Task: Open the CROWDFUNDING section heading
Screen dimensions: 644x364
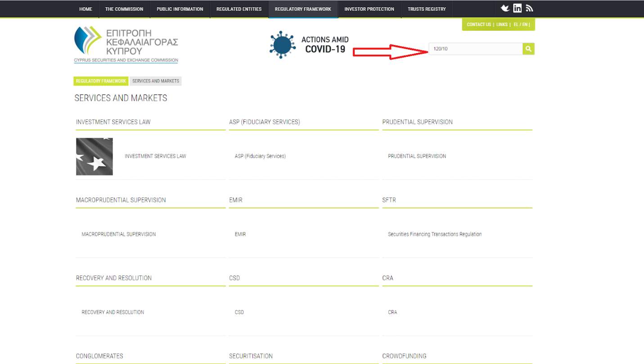Action: click(x=404, y=356)
